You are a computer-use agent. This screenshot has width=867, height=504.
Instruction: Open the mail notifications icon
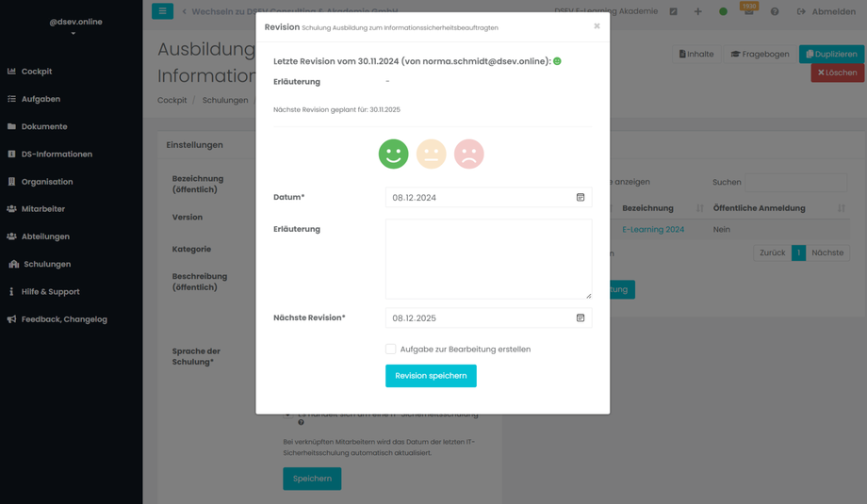[749, 12]
